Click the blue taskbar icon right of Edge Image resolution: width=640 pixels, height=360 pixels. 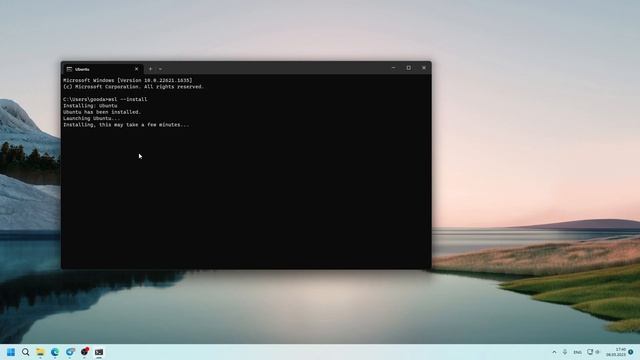point(70,352)
